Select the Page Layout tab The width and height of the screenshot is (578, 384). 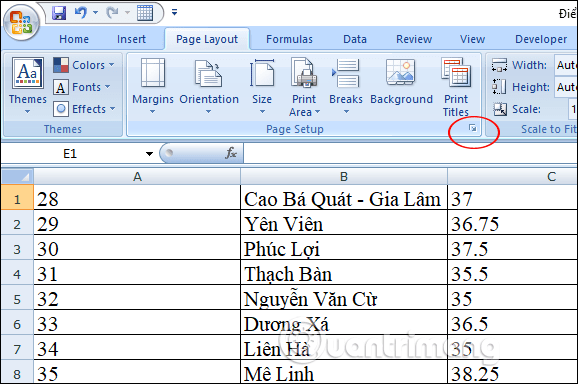tap(207, 39)
